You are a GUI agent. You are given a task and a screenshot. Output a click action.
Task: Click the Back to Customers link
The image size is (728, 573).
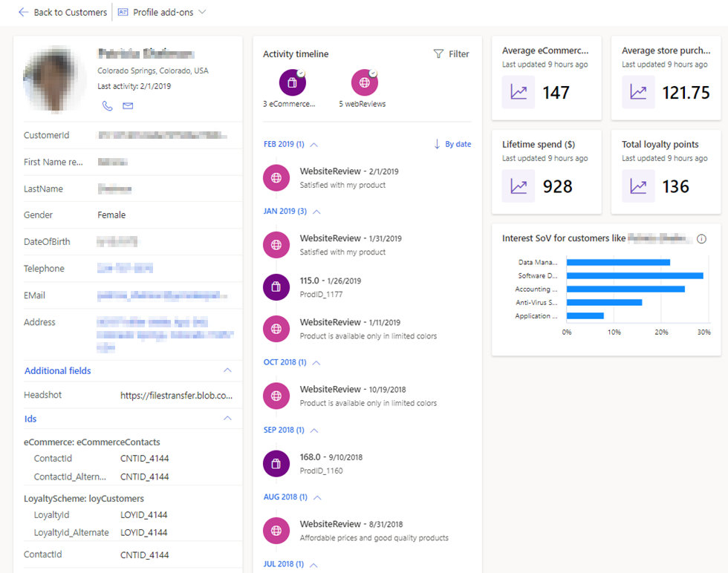(x=62, y=12)
